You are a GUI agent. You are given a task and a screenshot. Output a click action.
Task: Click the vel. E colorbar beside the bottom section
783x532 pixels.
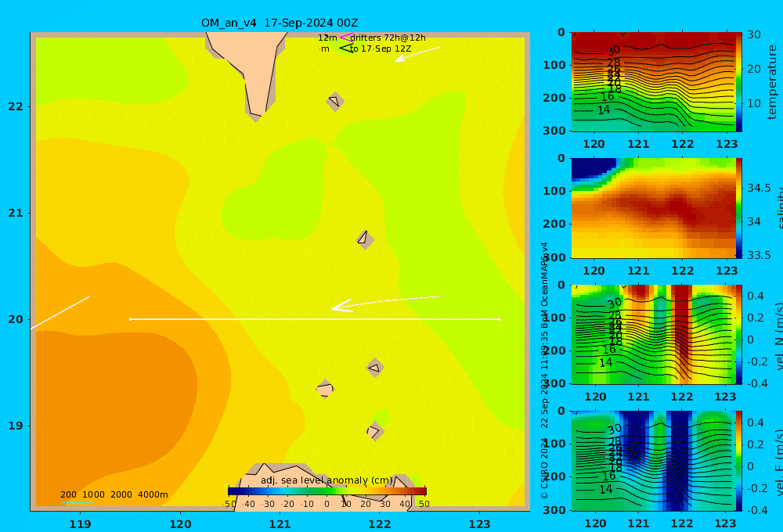pyautogui.click(x=739, y=461)
